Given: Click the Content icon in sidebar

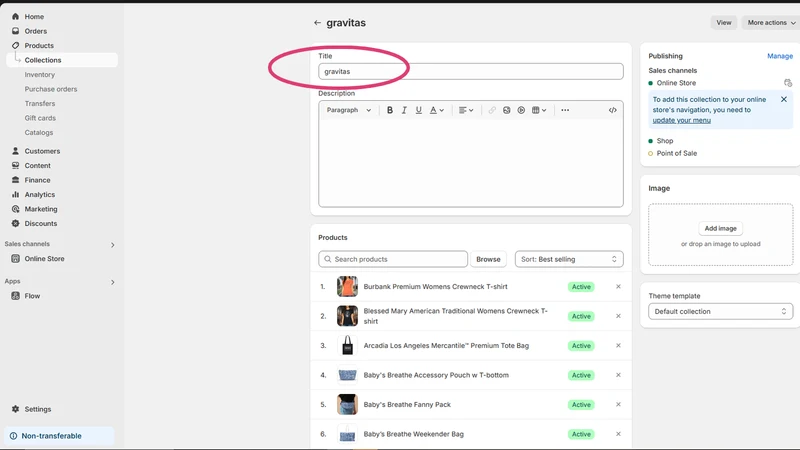Looking at the screenshot, I should (x=15, y=165).
